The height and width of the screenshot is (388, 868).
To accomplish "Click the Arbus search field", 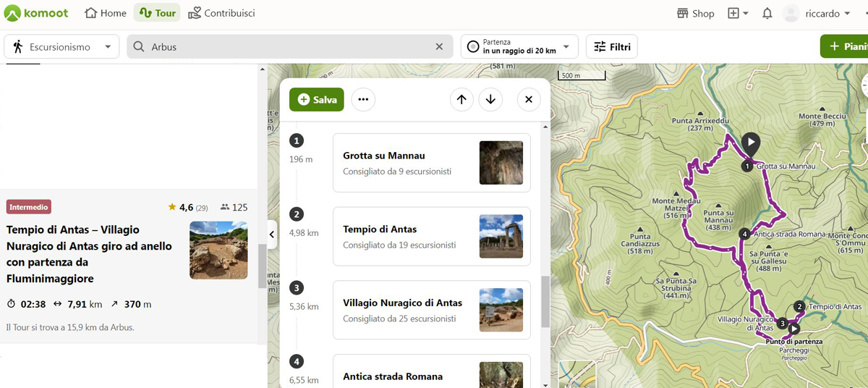I will pyautogui.click(x=289, y=46).
